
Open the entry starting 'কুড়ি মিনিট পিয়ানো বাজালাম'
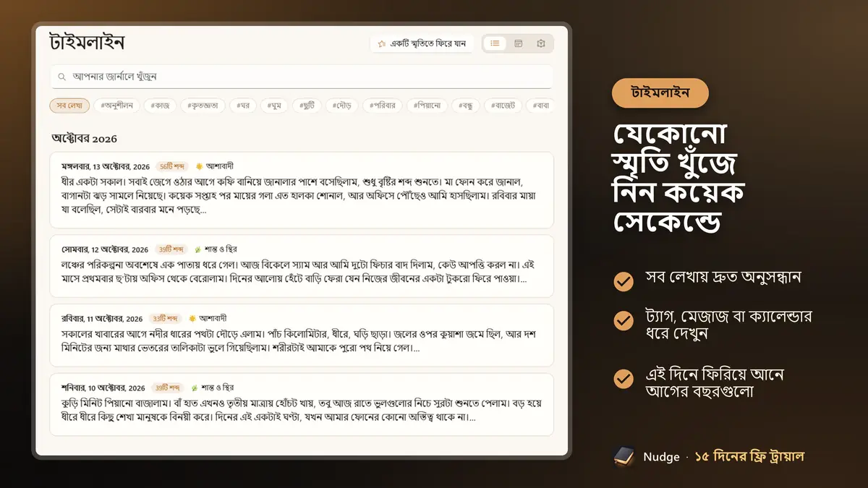[302, 404]
